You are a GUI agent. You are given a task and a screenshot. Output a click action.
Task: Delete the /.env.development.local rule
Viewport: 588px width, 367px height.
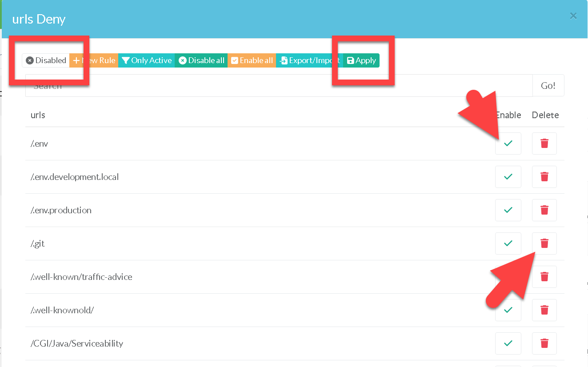pos(544,177)
